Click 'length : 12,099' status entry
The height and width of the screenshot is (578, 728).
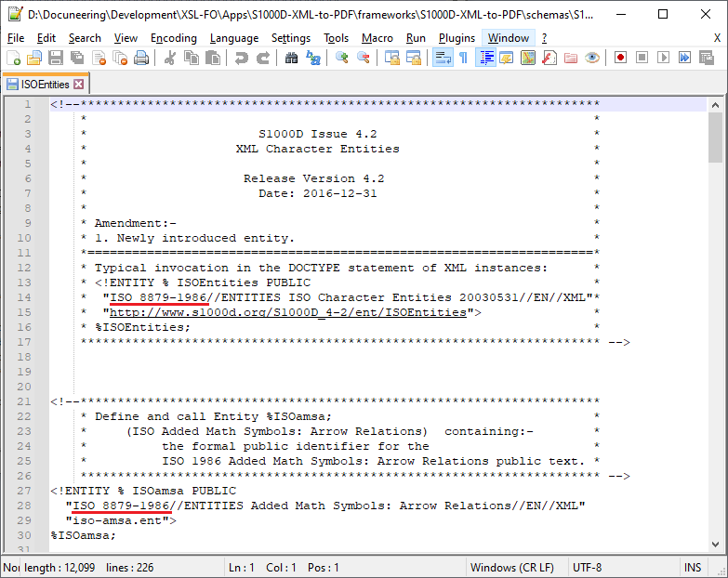click(60, 568)
